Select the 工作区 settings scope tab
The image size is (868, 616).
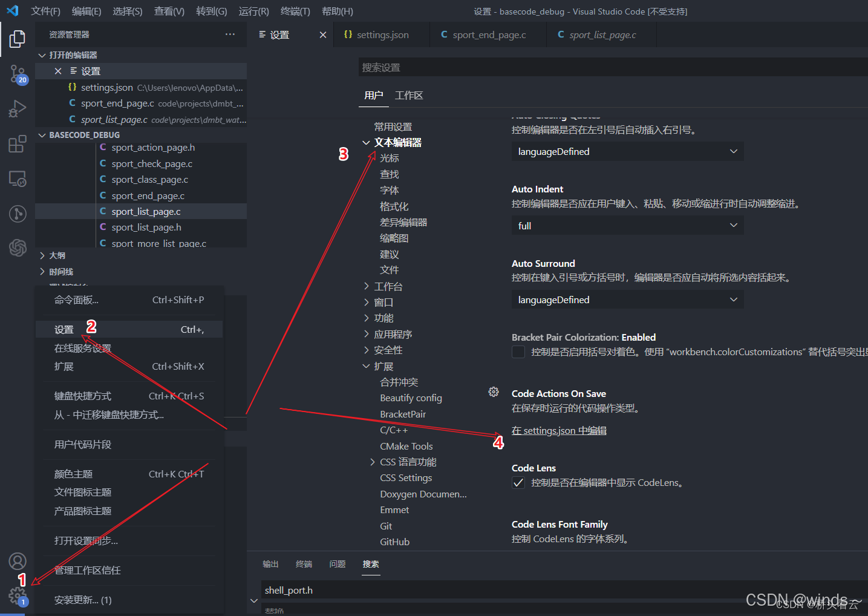(x=409, y=96)
